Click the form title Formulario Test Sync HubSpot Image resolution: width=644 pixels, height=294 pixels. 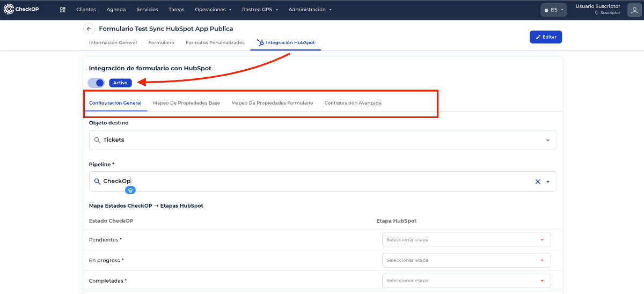coord(166,29)
